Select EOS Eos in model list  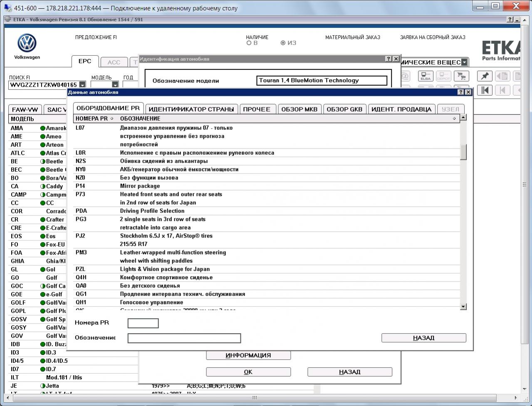(38, 236)
